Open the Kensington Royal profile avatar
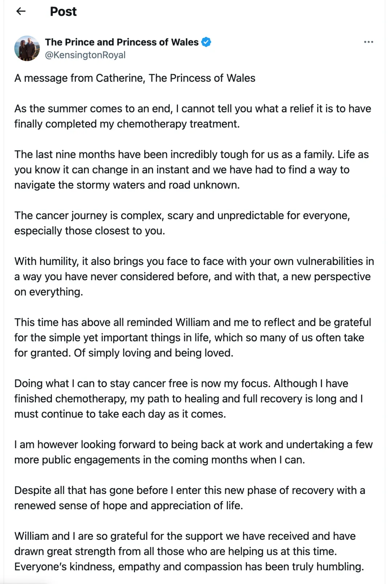Screen dimensions: 392x584 27,48
